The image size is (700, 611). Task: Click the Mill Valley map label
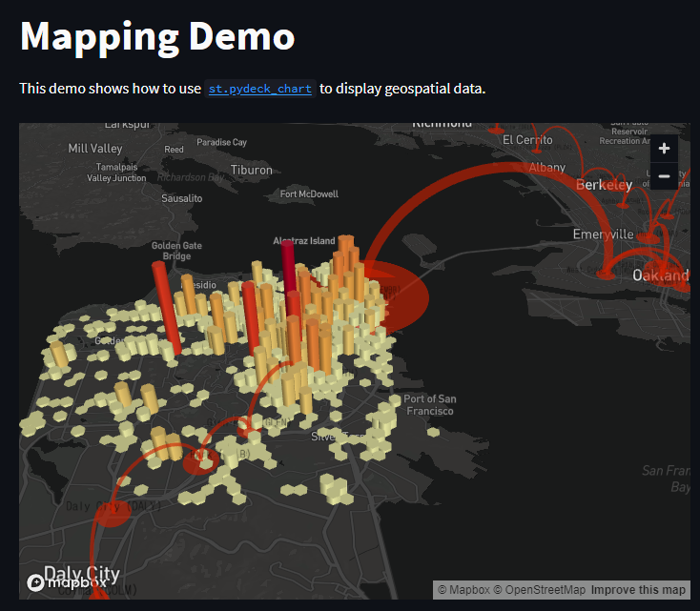pos(95,149)
